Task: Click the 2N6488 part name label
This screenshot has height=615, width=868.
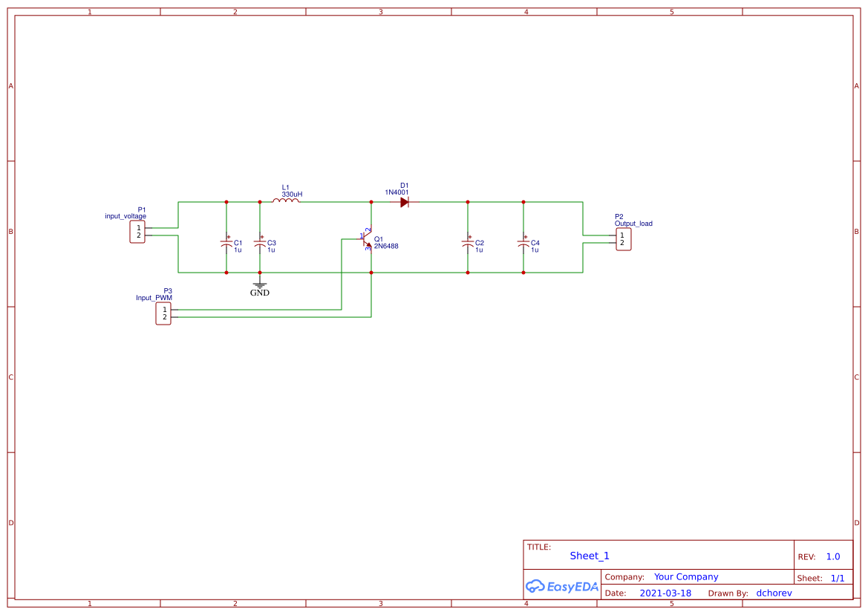Action: click(386, 246)
